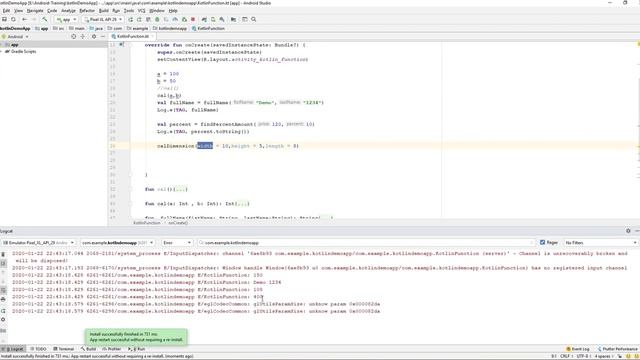
Task: Click the Logcat print icon
Action: [3, 300]
